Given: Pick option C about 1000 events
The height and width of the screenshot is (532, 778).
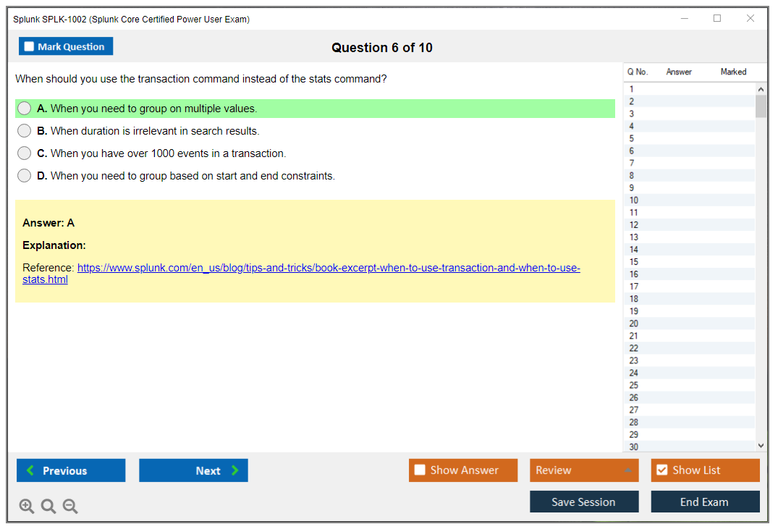Looking at the screenshot, I should (x=25, y=153).
